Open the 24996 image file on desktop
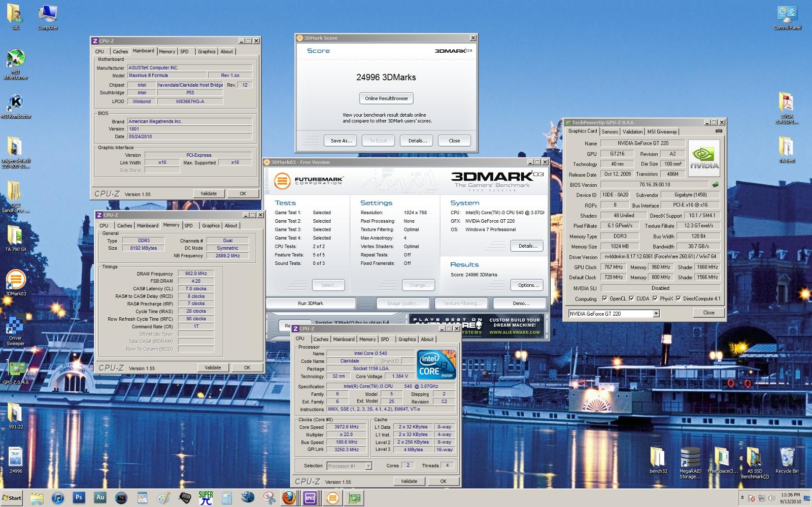 (16, 460)
